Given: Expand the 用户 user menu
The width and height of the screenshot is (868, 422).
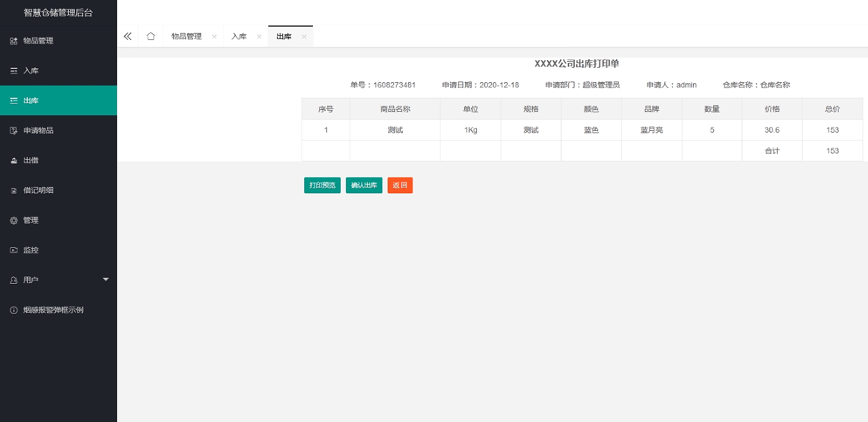Looking at the screenshot, I should click(105, 280).
